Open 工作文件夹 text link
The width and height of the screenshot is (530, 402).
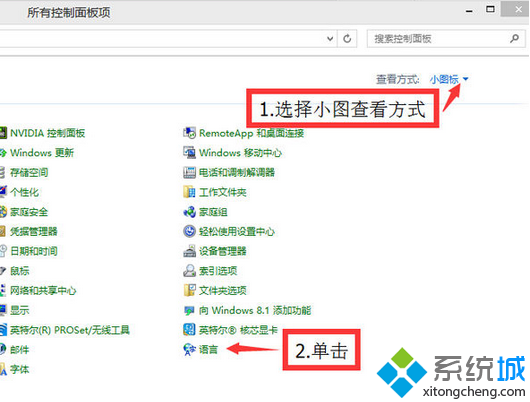[x=222, y=192]
